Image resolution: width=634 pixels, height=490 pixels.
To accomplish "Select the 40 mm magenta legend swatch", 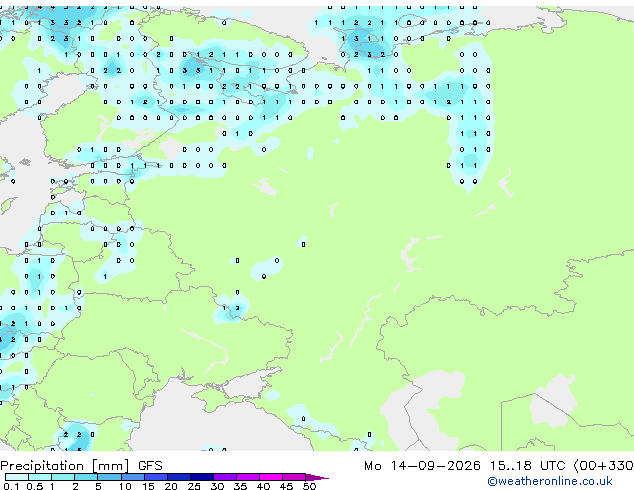I will point(271,477).
